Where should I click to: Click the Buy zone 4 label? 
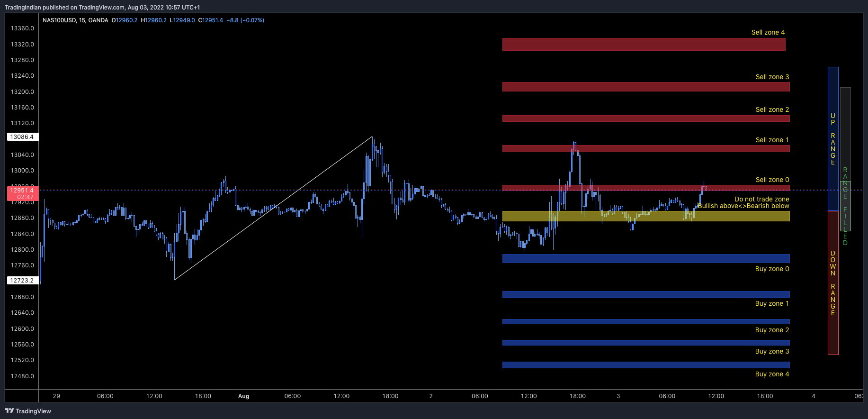click(x=772, y=374)
